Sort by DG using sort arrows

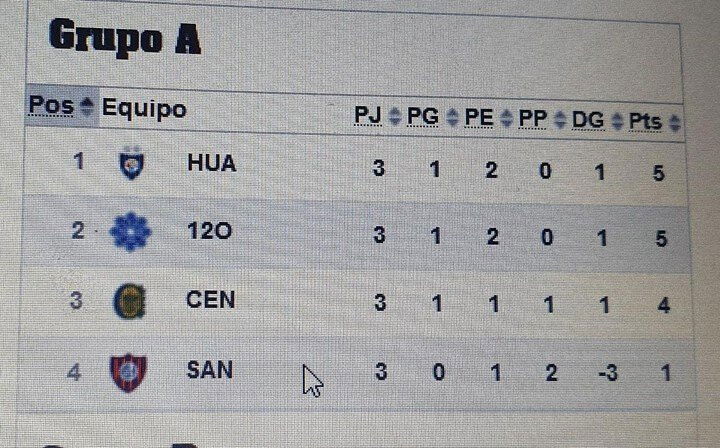(617, 121)
